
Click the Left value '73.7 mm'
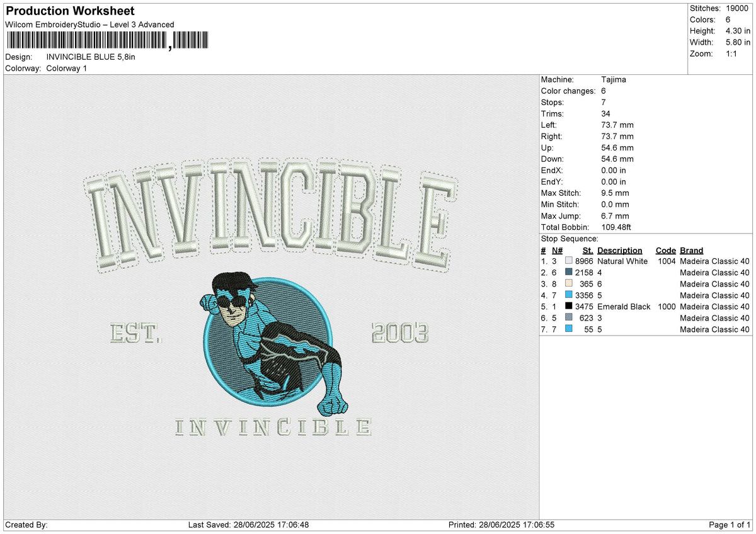tap(617, 125)
